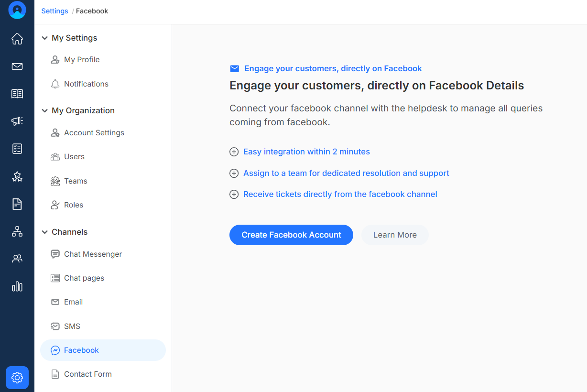587x392 pixels.
Task: Collapse the My Organization section
Action: click(x=45, y=110)
